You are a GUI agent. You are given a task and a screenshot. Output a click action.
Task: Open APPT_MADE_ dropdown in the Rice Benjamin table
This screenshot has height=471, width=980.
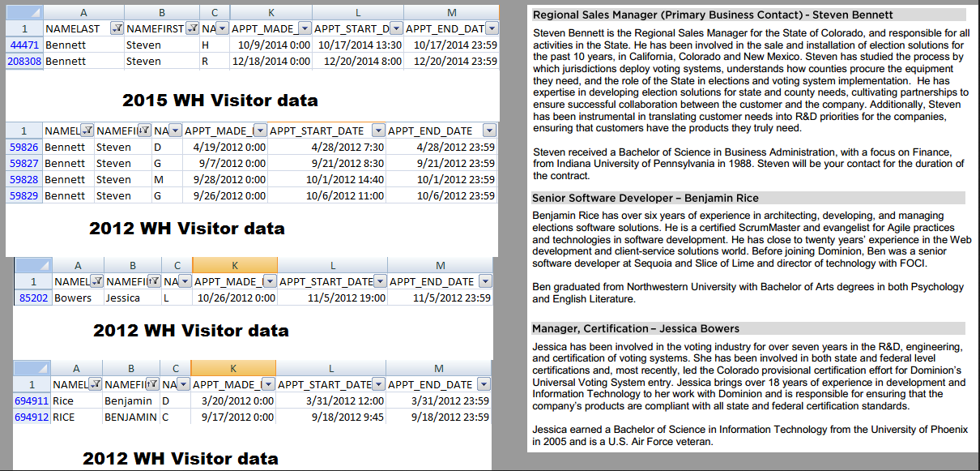pyautogui.click(x=270, y=384)
